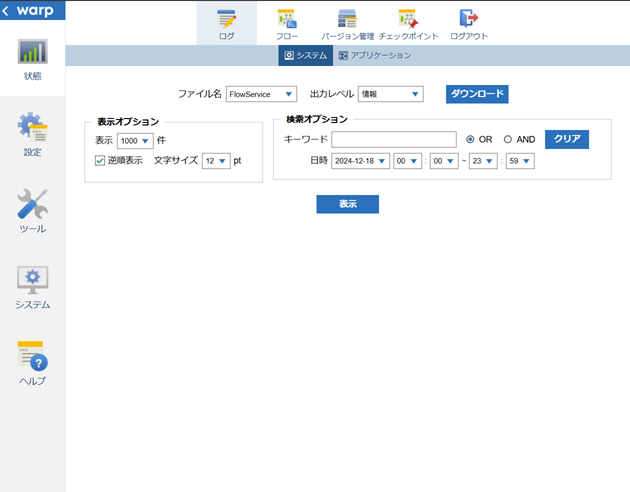Open the 状態 status chart icon
This screenshot has height=492, width=630.
[x=33, y=51]
